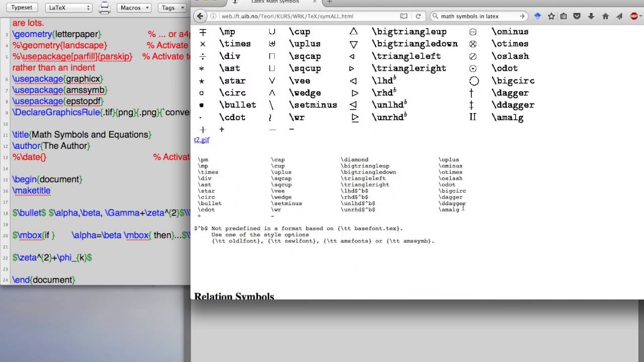
Task: Click the \wedge entry in the symbol image
Action: (305, 93)
